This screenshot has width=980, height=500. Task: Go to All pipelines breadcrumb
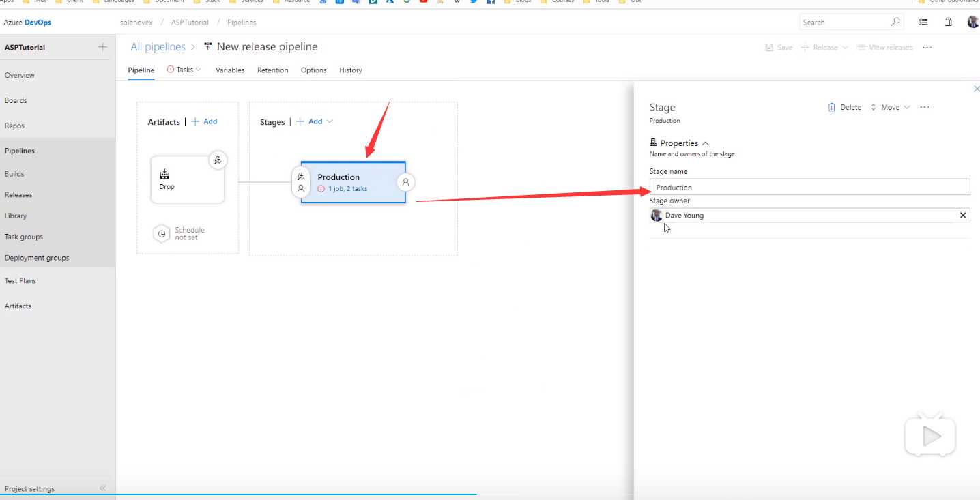pyautogui.click(x=158, y=47)
